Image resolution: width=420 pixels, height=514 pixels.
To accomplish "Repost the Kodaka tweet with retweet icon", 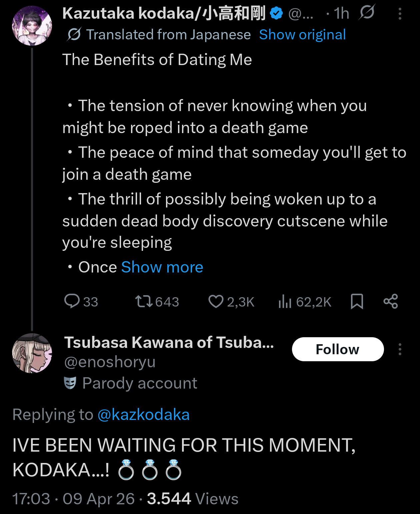I will point(144,301).
